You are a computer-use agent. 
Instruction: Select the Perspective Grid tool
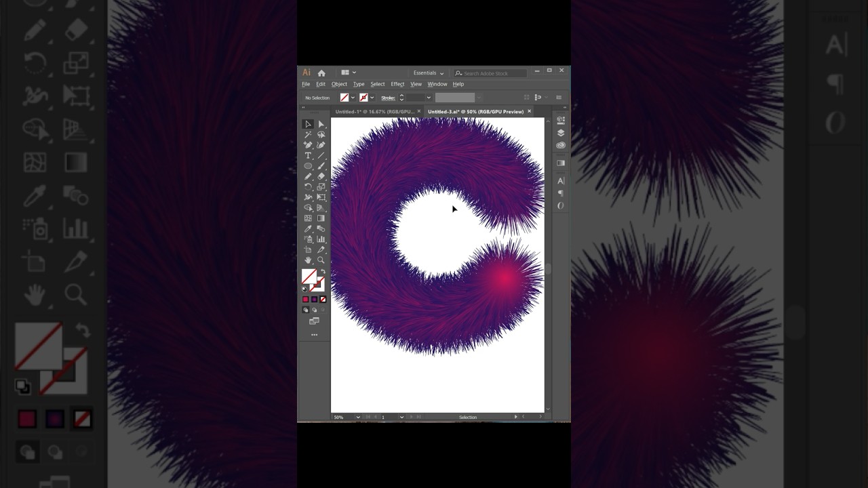click(321, 207)
